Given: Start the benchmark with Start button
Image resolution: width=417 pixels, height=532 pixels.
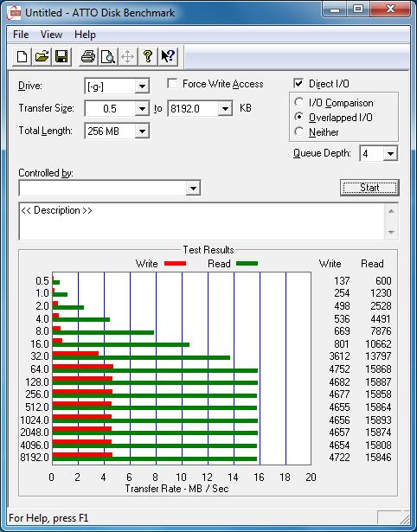Looking at the screenshot, I should (x=369, y=188).
